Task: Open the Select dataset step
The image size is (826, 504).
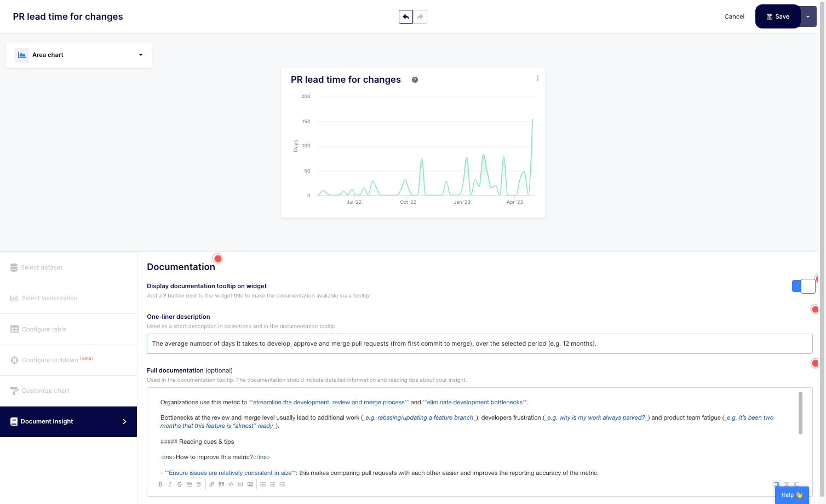Action: point(42,267)
